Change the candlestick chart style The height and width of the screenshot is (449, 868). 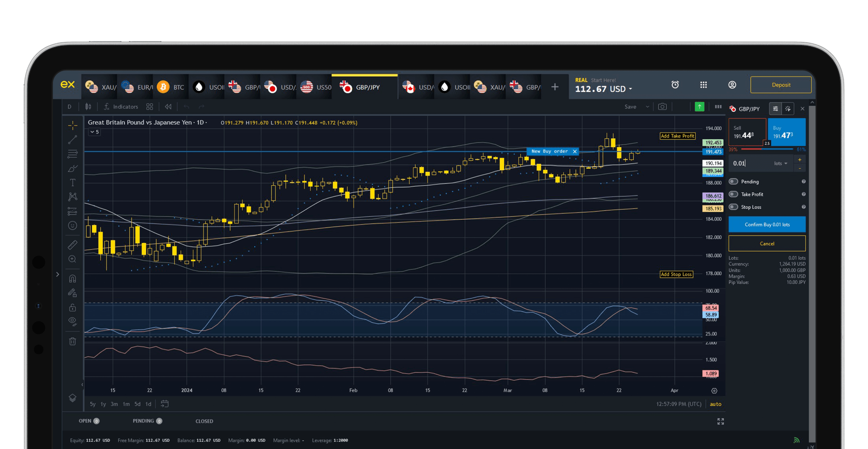point(88,107)
